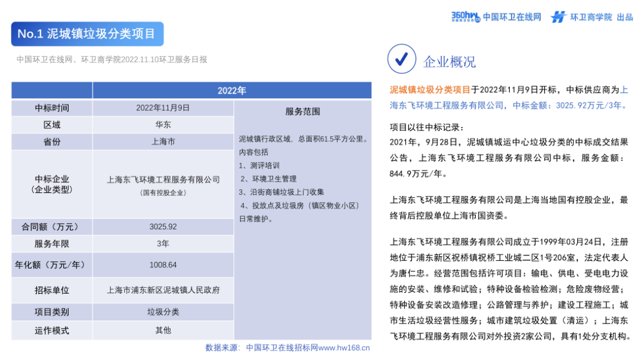
Task: Open the www.hw168.cn data source link
Action: point(344,348)
